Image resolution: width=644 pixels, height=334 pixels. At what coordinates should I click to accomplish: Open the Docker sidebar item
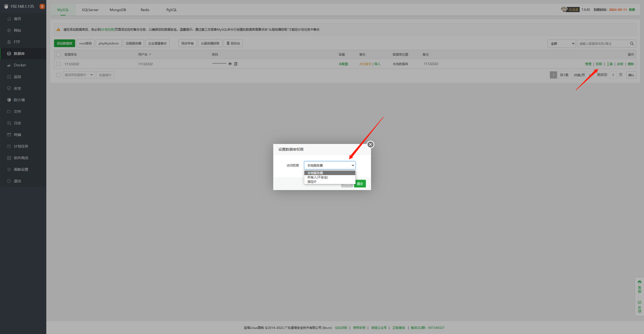tap(23, 65)
